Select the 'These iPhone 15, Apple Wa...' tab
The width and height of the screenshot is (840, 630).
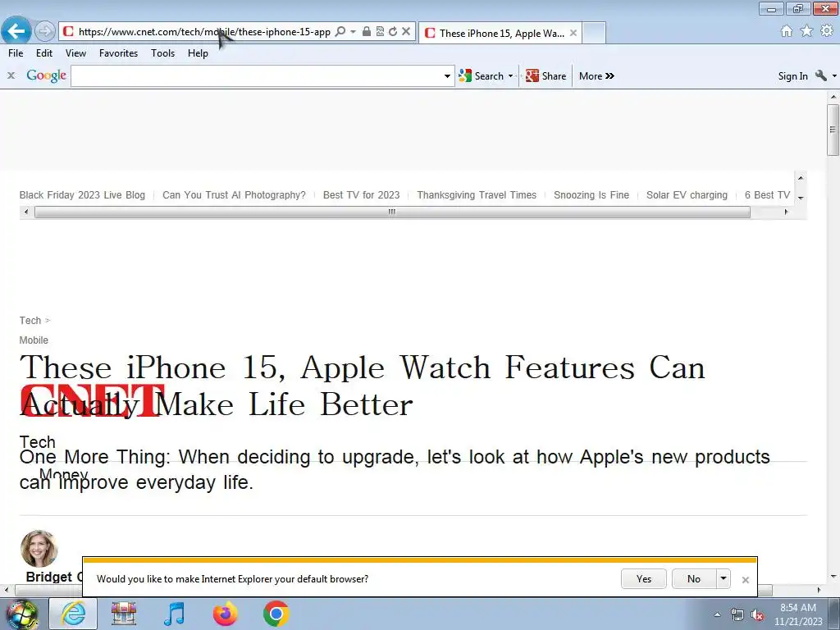[x=501, y=33]
